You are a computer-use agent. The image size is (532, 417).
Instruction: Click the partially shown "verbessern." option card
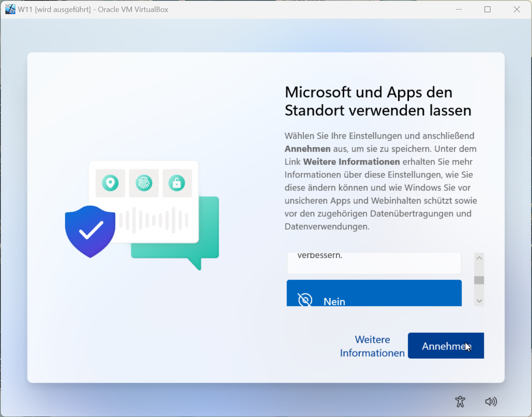point(374,263)
